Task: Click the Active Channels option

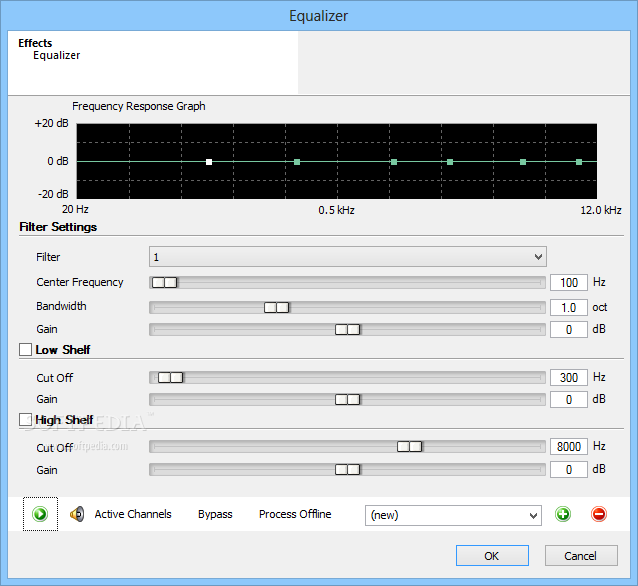Action: tap(133, 514)
